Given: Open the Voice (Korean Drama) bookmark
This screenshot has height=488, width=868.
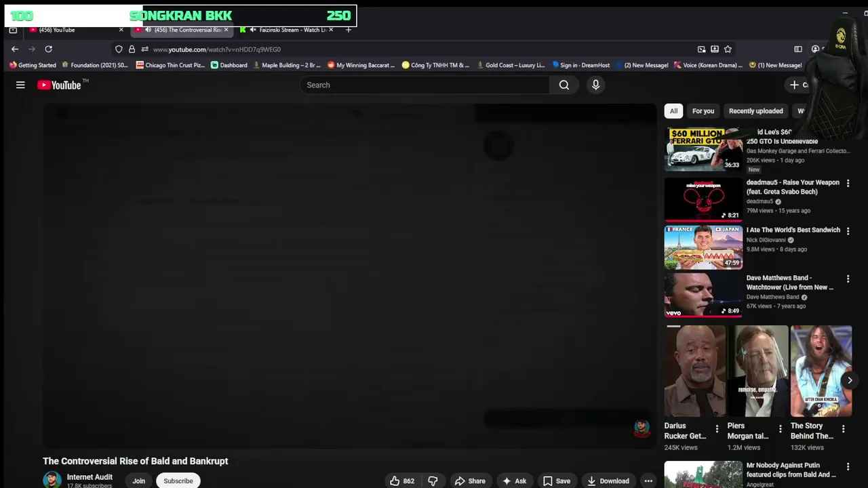Looking at the screenshot, I should [x=707, y=65].
